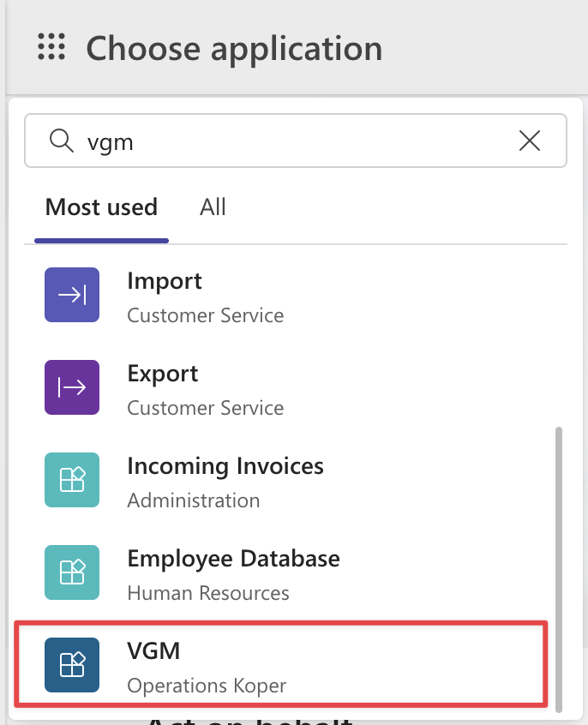Open the Import application entry
The height and width of the screenshot is (725, 588).
pos(165,281)
